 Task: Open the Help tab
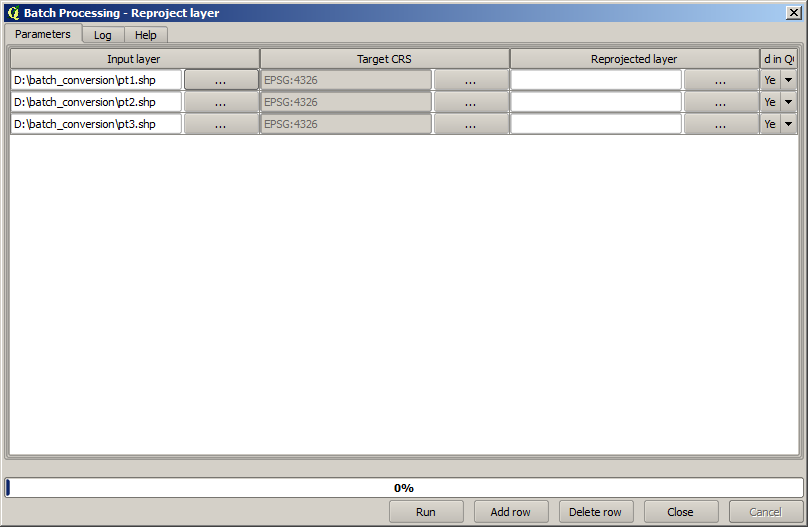click(x=146, y=35)
